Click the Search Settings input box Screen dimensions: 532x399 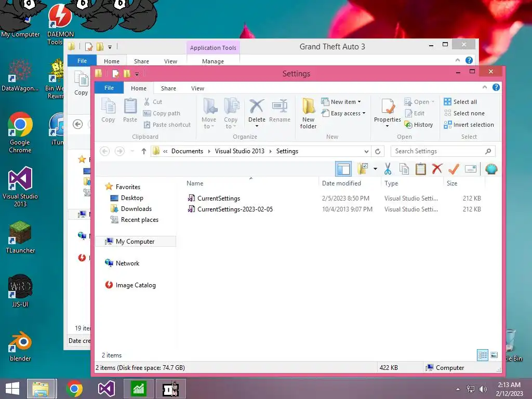pos(443,151)
